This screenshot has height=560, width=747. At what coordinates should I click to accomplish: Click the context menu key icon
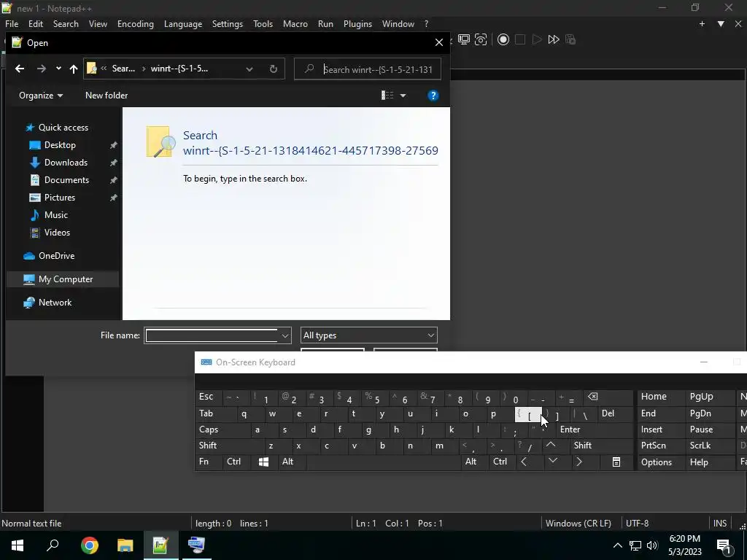tap(616, 462)
